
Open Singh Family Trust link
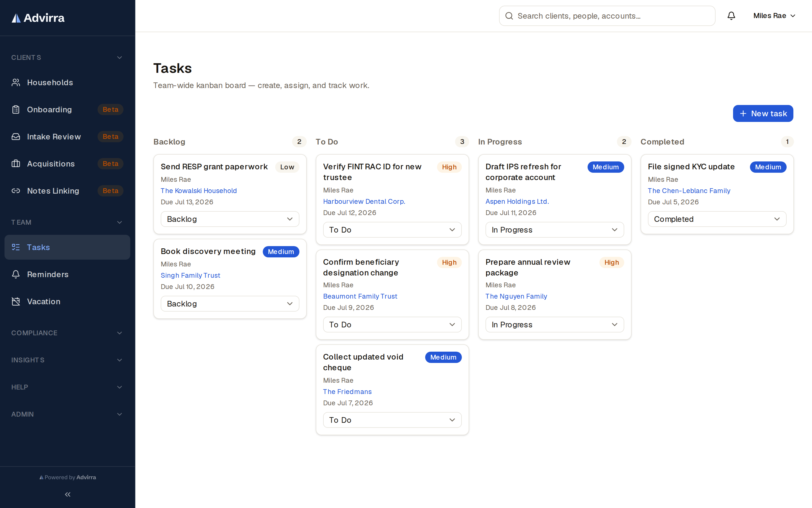pyautogui.click(x=190, y=275)
